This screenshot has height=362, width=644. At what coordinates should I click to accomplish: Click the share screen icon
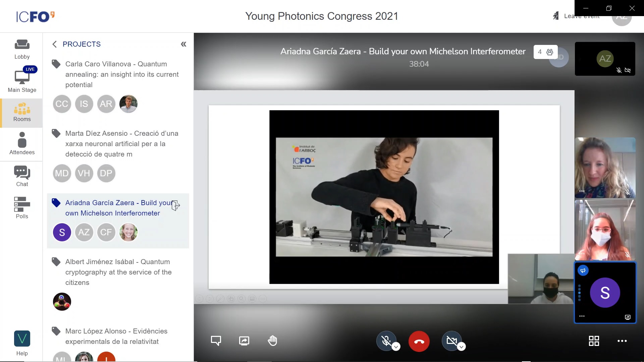[244, 341]
